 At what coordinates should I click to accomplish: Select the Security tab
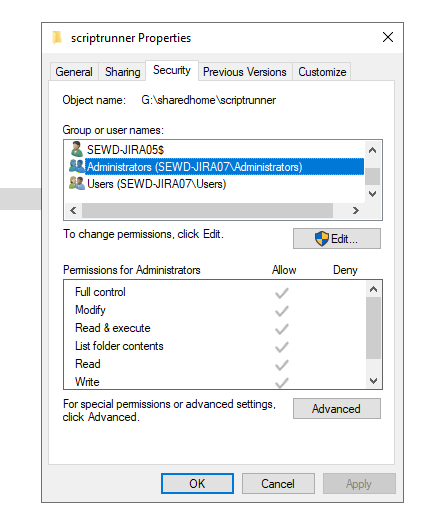172,70
